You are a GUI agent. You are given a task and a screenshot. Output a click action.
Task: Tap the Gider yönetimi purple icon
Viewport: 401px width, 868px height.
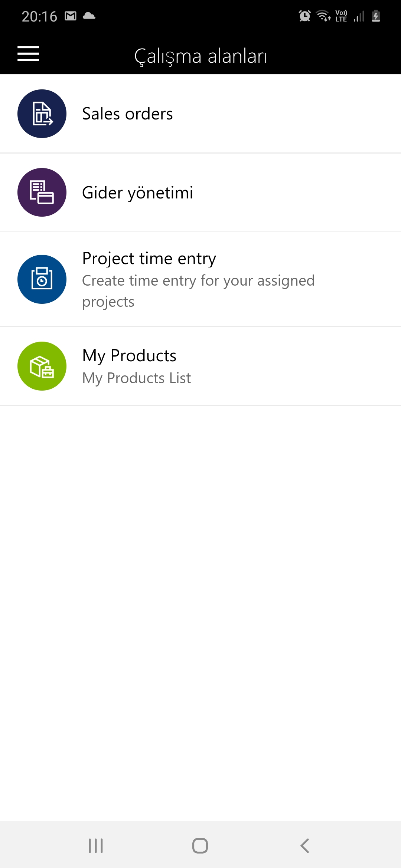[x=42, y=192]
